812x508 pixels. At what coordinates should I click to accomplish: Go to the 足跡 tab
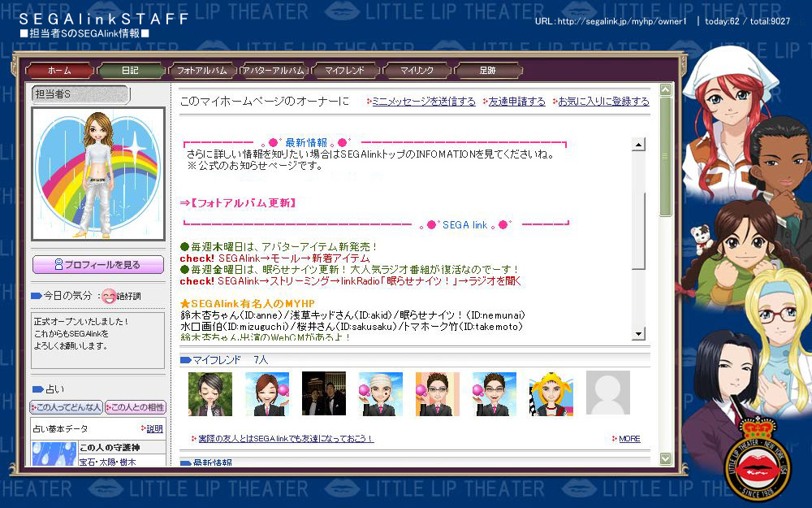[487, 71]
